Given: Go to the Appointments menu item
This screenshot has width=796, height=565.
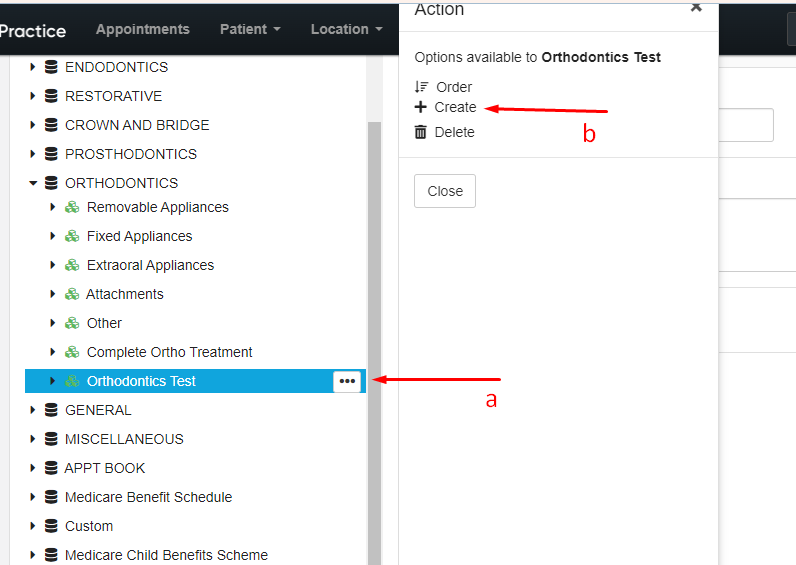Looking at the screenshot, I should (143, 29).
